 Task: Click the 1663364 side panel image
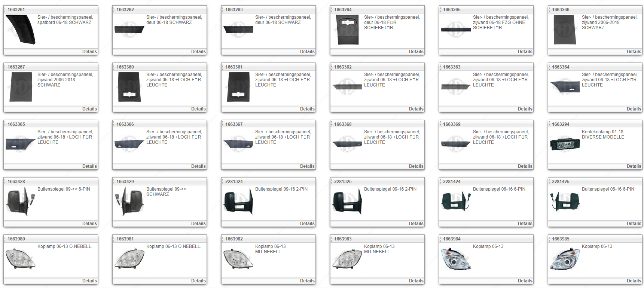coord(565,87)
